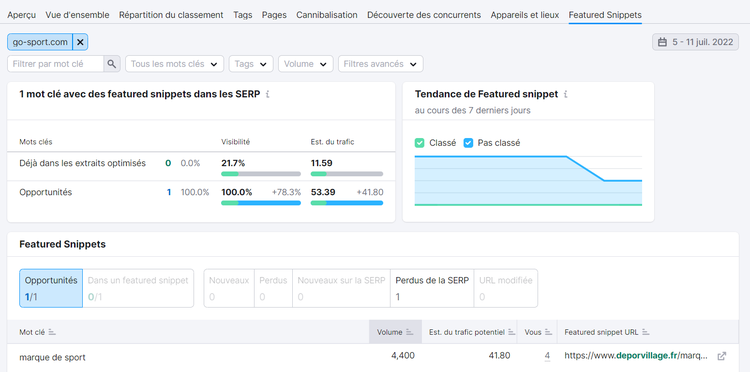Switch to Cannibalisation tab

[x=327, y=15]
